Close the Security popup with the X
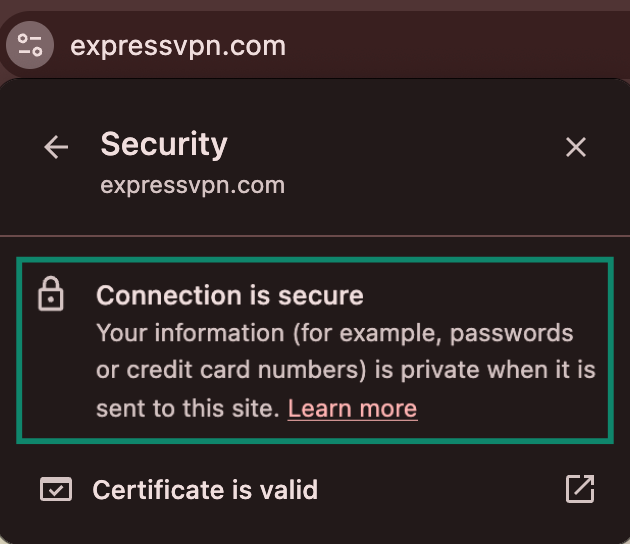The height and width of the screenshot is (544, 630). pyautogui.click(x=576, y=148)
